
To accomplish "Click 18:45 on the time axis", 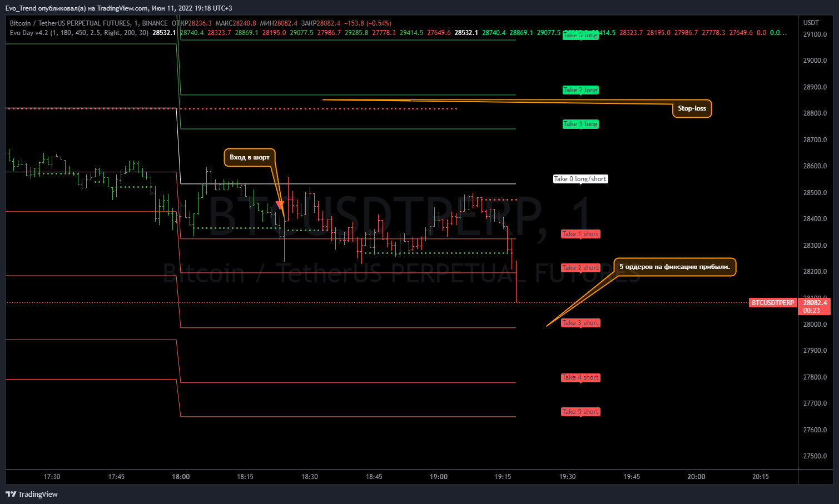I will click(374, 477).
